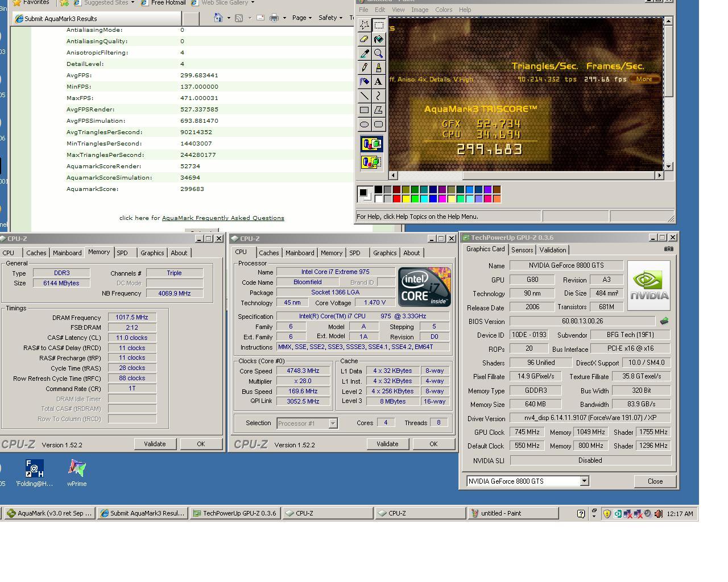Screen dimensions: 728x582
Task: Click the Close button in GPU-Z
Action: click(x=655, y=481)
